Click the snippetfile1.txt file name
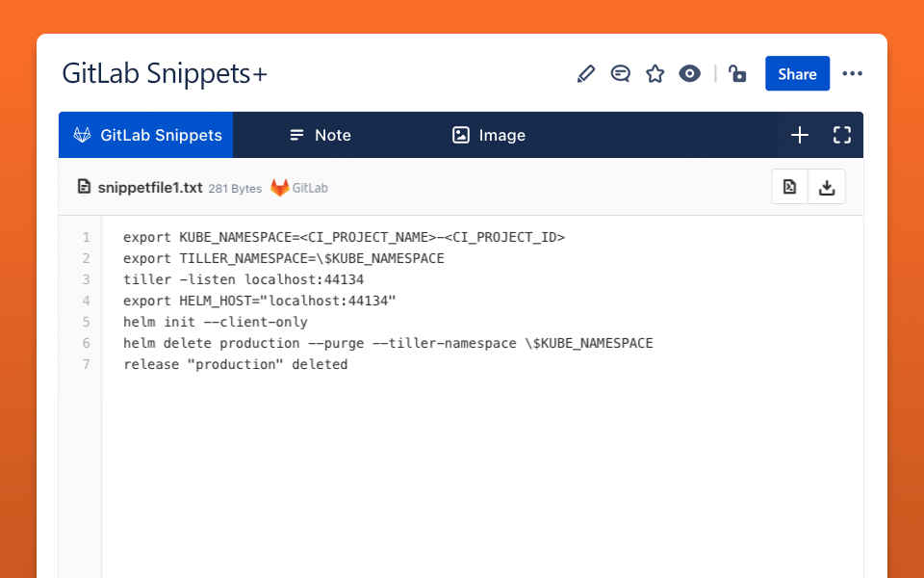This screenshot has width=924, height=578. pos(150,188)
